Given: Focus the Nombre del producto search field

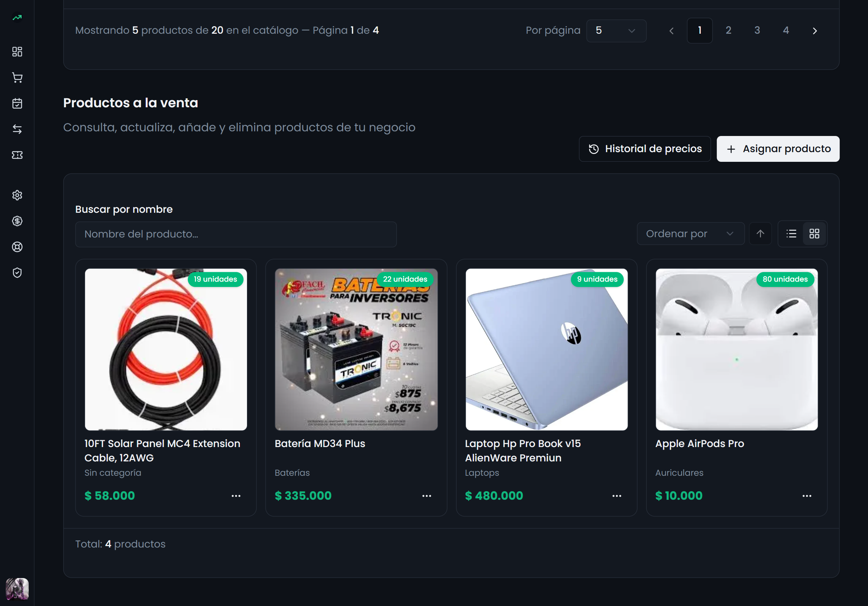Looking at the screenshot, I should coord(236,234).
